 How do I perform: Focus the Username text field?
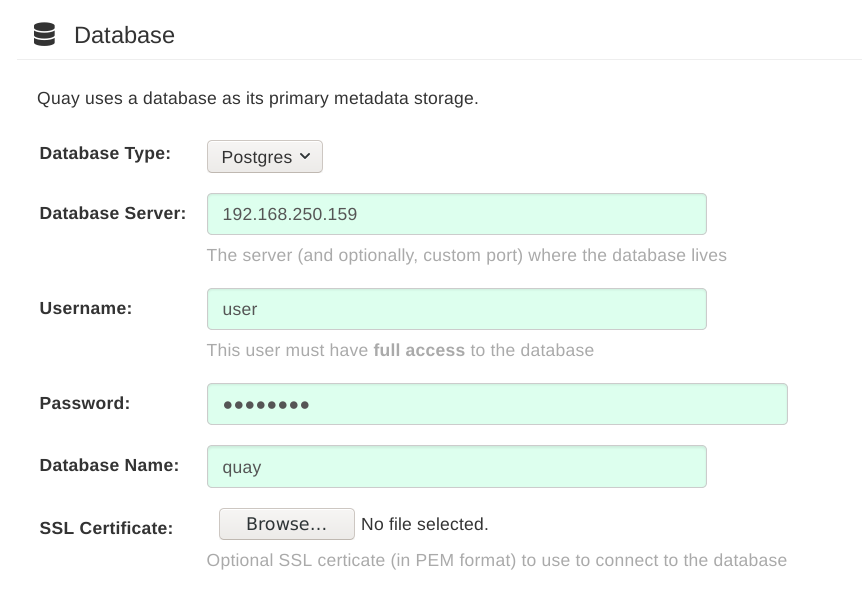[x=456, y=309]
